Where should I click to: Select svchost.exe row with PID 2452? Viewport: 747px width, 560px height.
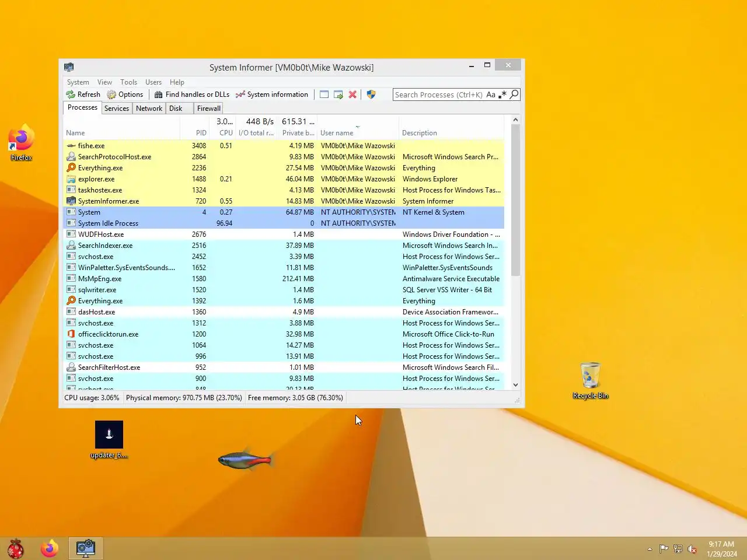(x=284, y=257)
